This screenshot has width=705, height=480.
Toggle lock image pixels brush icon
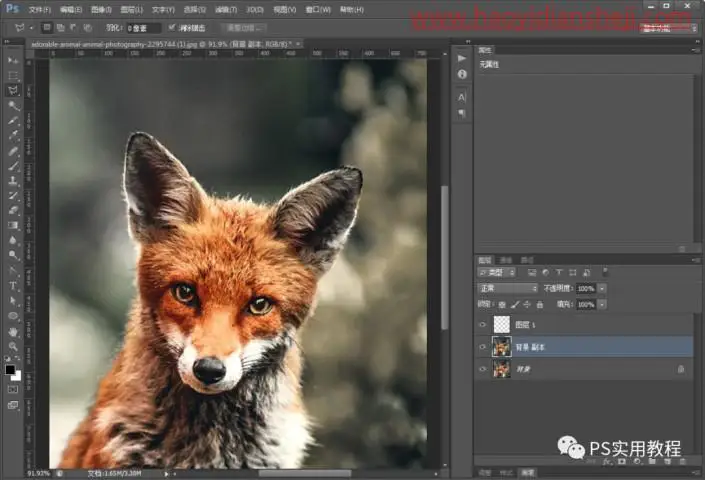pyautogui.click(x=515, y=305)
